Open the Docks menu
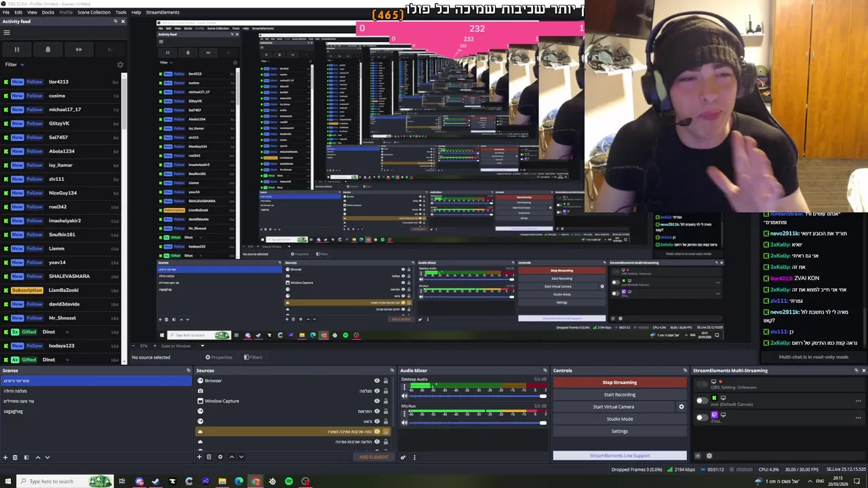The width and height of the screenshot is (868, 488). click(48, 12)
